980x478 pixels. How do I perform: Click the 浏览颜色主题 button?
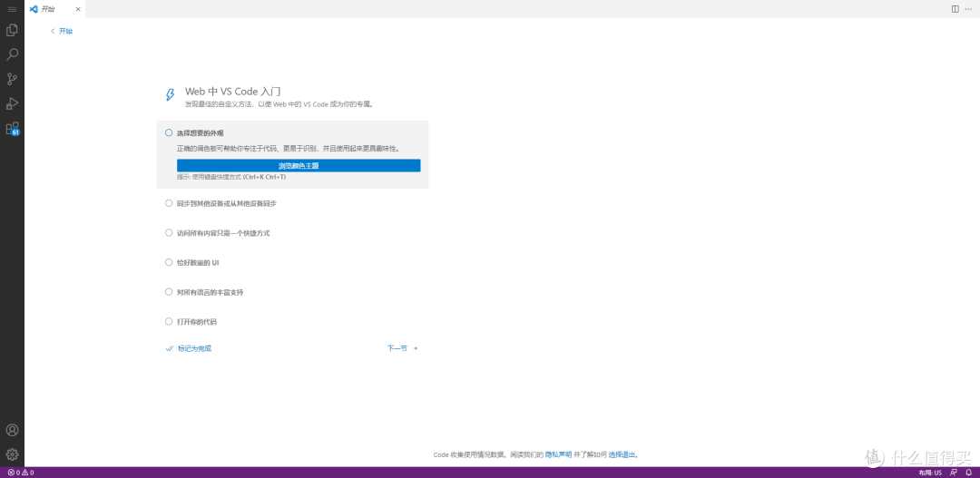click(x=299, y=166)
